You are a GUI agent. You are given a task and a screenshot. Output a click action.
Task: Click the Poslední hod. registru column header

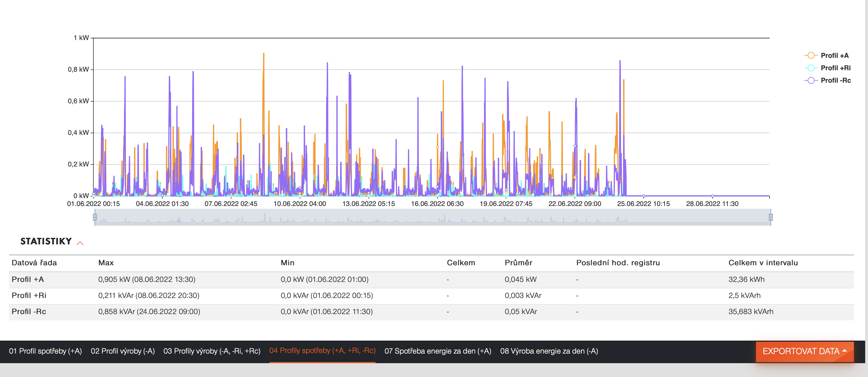pos(618,263)
